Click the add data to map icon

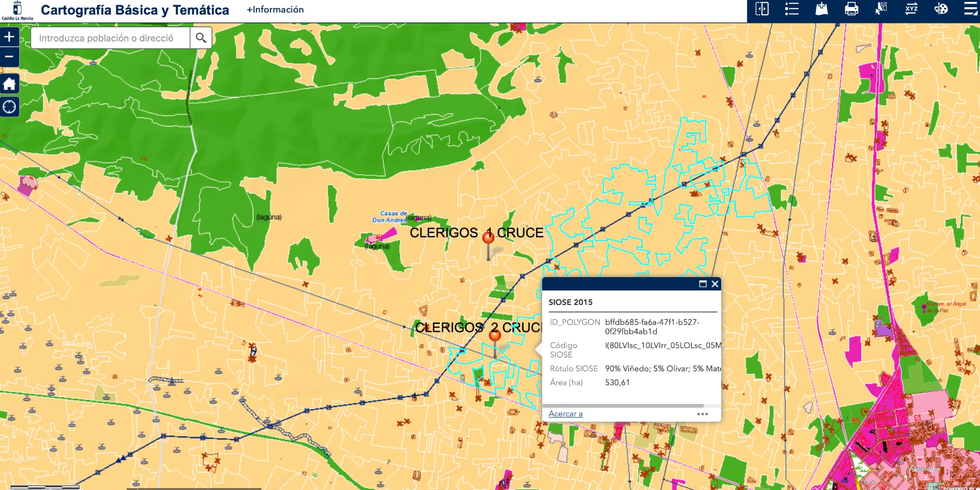(822, 9)
